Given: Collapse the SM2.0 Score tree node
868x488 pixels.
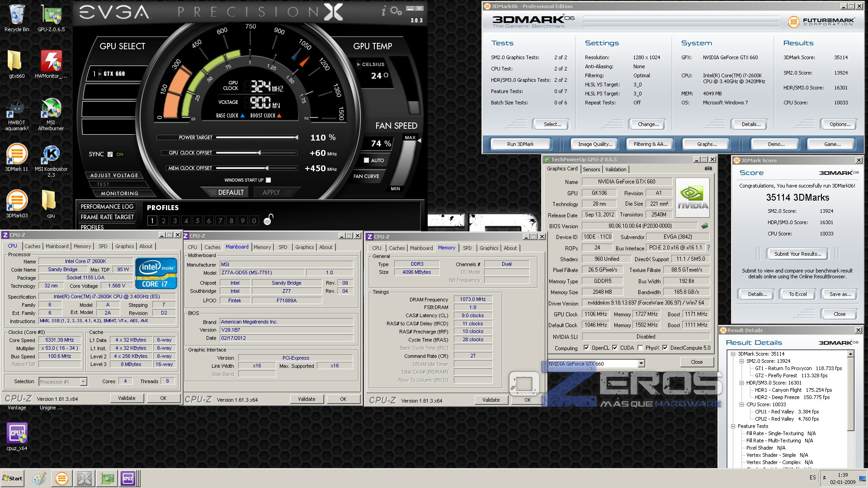Looking at the screenshot, I should pos(741,361).
